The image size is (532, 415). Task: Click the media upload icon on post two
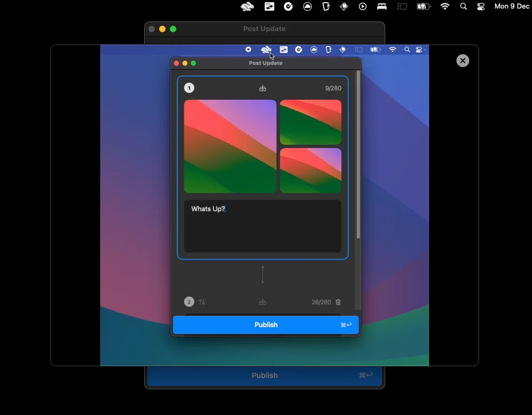coord(263,302)
